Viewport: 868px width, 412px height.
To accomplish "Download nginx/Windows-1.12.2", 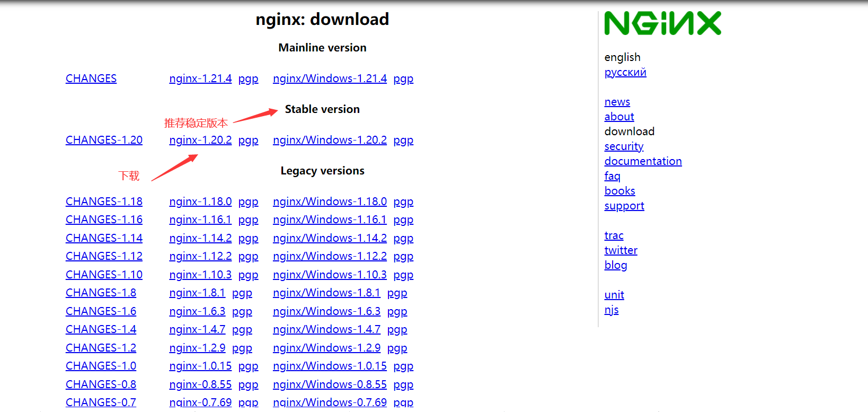I will pos(330,256).
